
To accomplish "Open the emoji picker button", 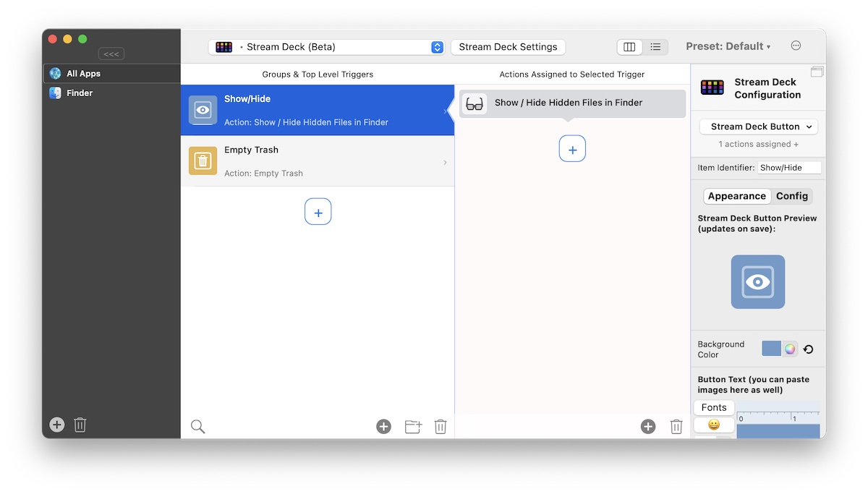I will 714,425.
